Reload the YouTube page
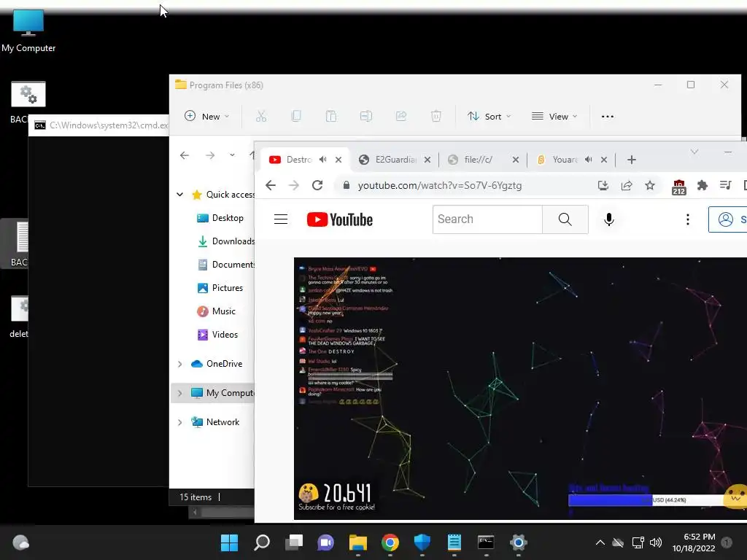 tap(317, 185)
